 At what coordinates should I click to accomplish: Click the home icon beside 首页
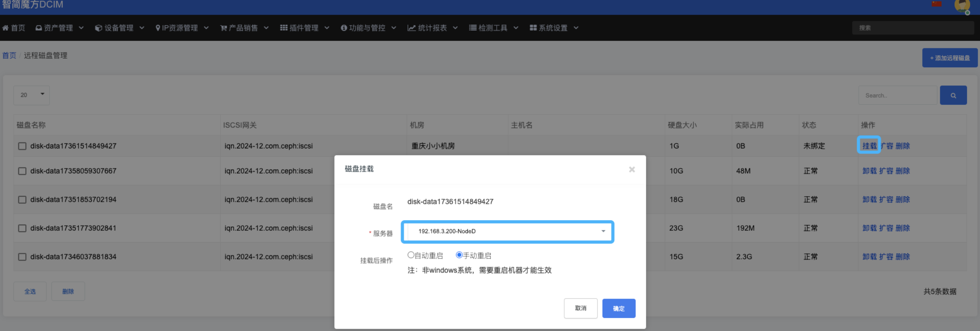5,28
